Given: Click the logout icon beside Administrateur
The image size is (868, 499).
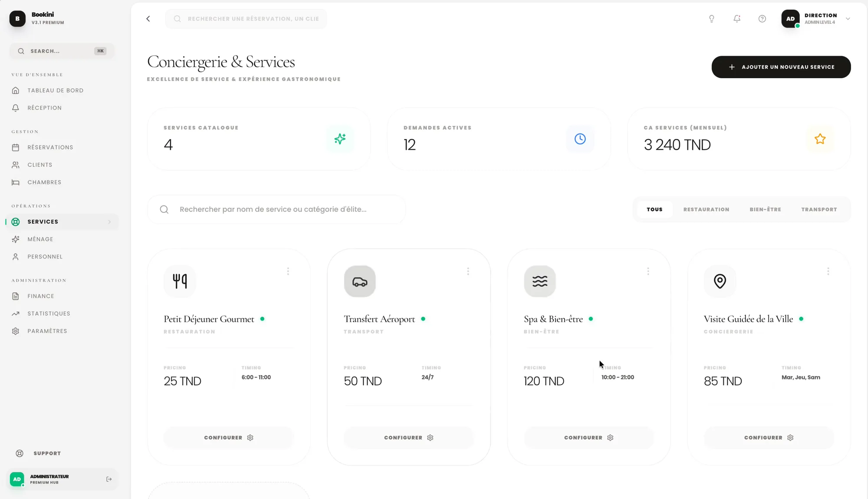Looking at the screenshot, I should coord(109,479).
